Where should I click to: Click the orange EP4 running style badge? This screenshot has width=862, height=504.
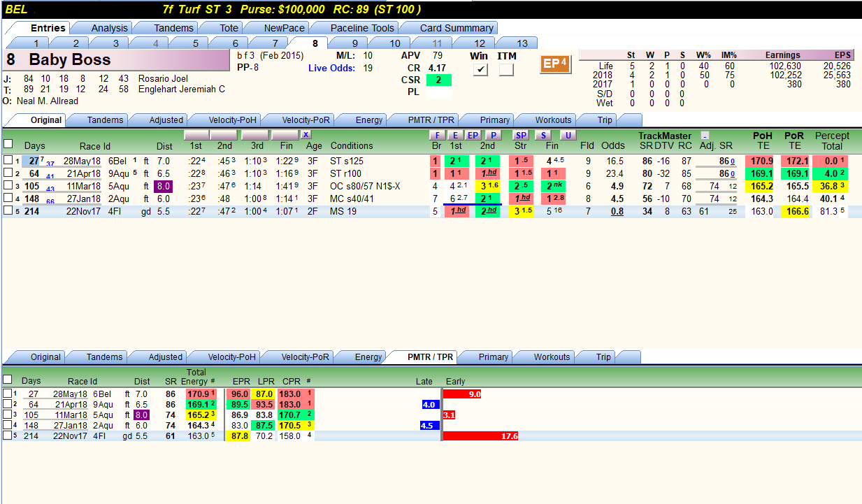(x=556, y=64)
